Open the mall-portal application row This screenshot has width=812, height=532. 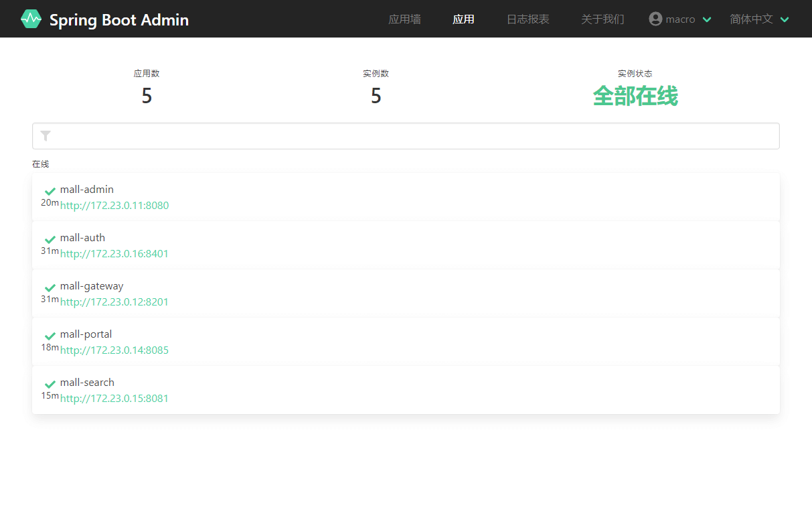[x=406, y=342]
